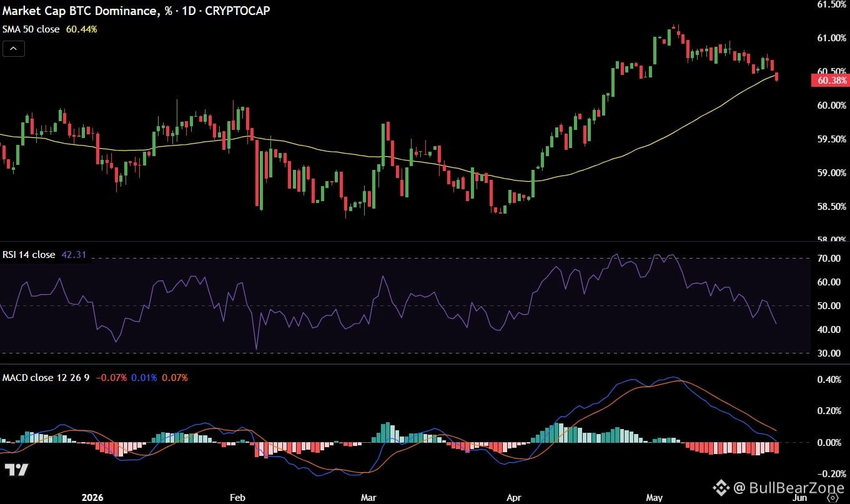Select the SMA 50 close indicator label

(31, 29)
